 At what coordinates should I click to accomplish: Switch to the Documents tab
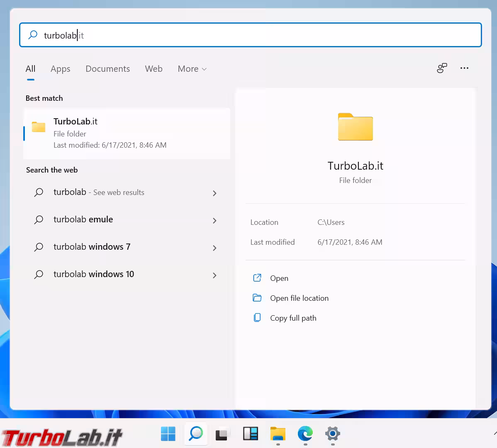(107, 69)
